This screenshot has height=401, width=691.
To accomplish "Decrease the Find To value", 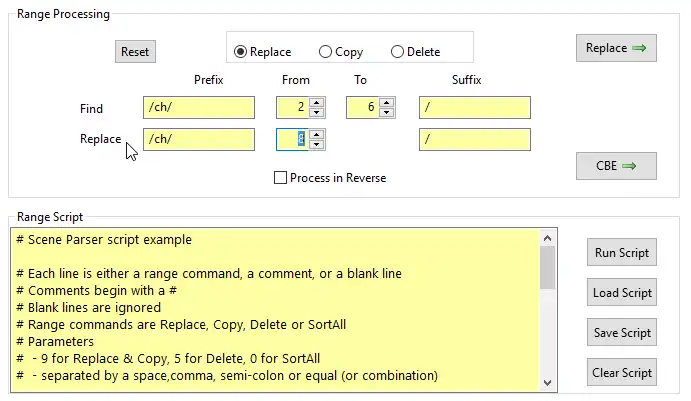I will [387, 113].
